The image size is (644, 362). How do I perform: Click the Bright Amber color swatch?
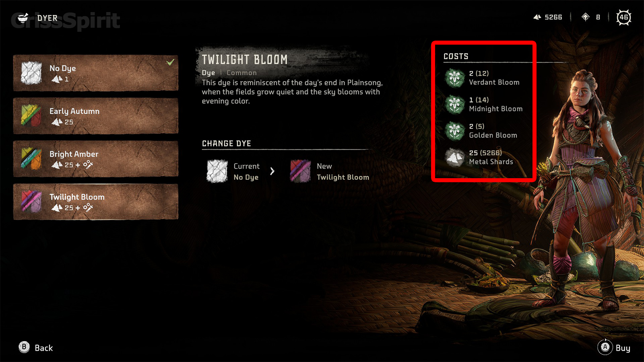click(x=31, y=158)
